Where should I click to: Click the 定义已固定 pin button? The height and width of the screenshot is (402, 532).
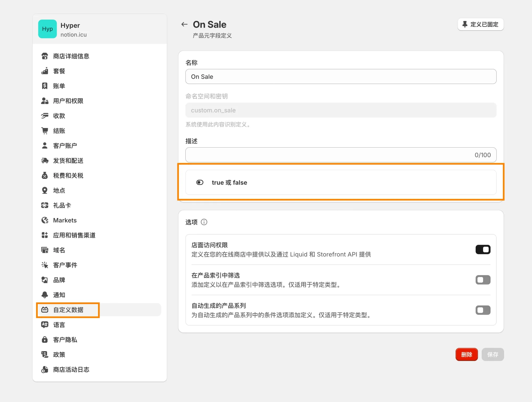(480, 24)
